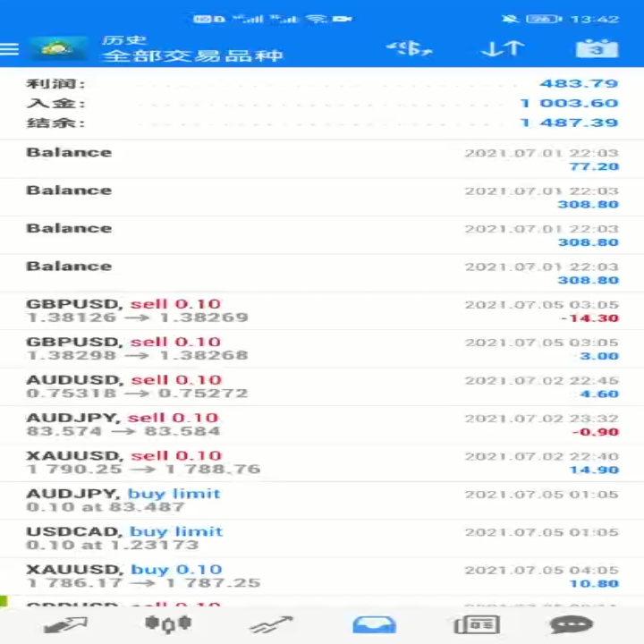This screenshot has height=644, width=644.
Task: Open the News tab icon
Action: coord(477,624)
